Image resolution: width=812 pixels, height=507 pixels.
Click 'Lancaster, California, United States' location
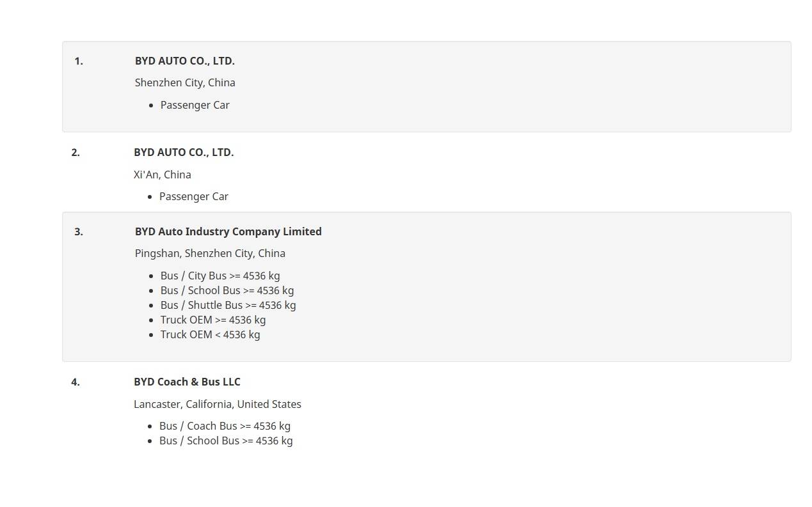(217, 404)
